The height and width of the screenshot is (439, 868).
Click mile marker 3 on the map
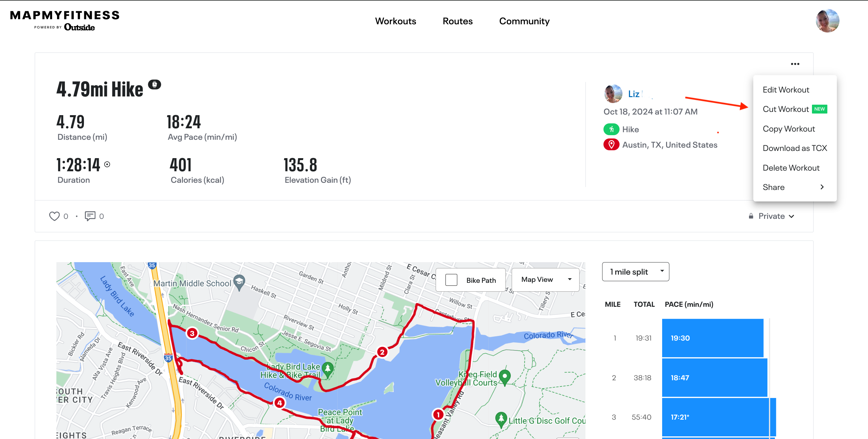click(x=192, y=333)
